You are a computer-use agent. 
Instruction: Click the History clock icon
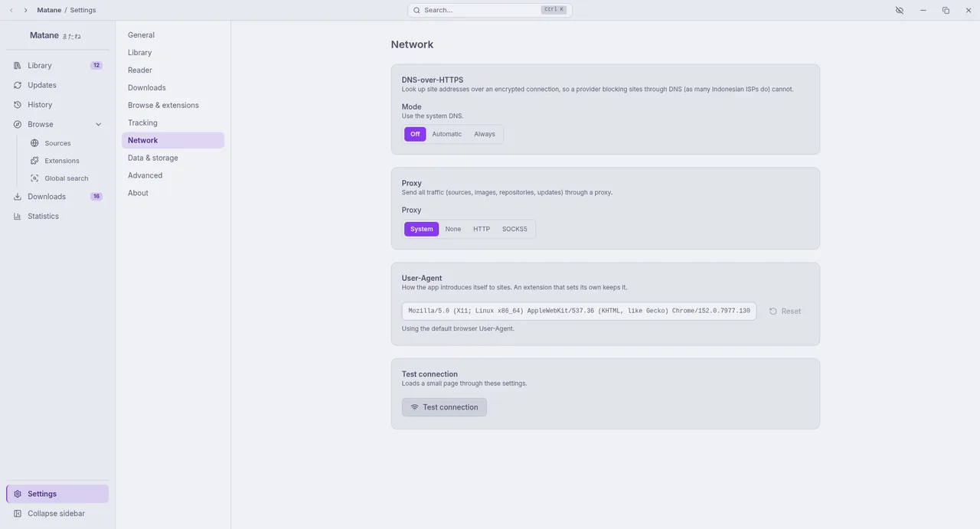click(18, 105)
